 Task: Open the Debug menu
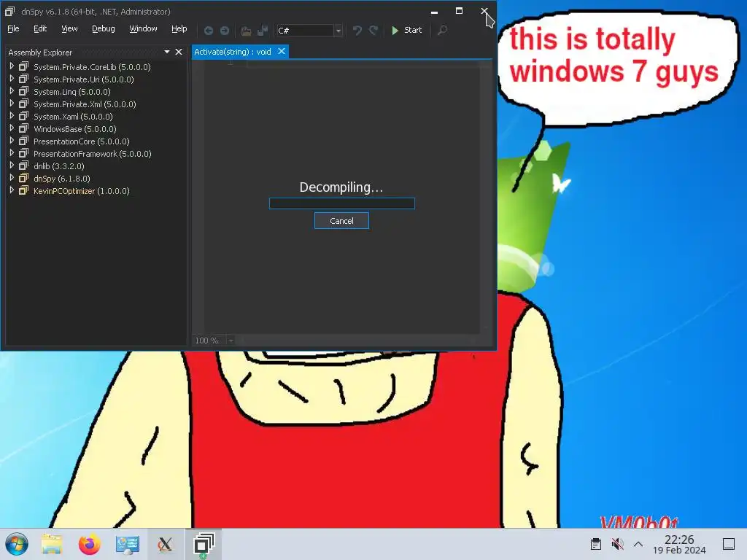pos(104,28)
